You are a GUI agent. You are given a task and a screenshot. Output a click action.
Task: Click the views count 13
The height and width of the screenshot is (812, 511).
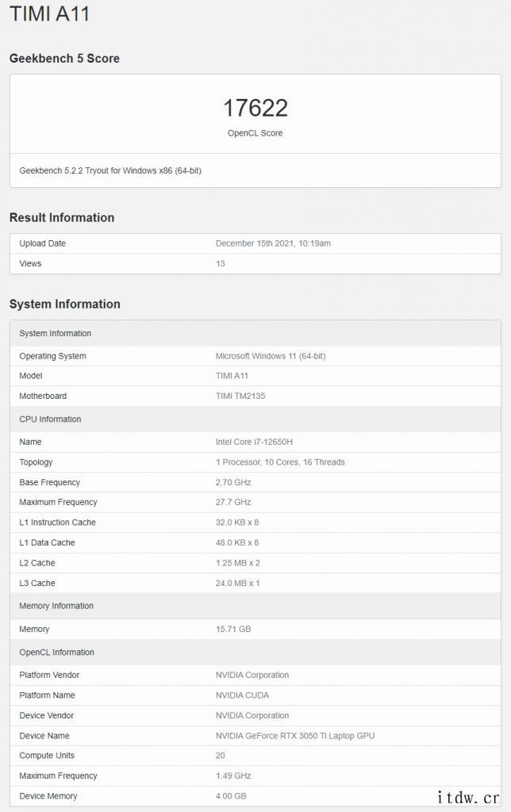[x=221, y=263]
